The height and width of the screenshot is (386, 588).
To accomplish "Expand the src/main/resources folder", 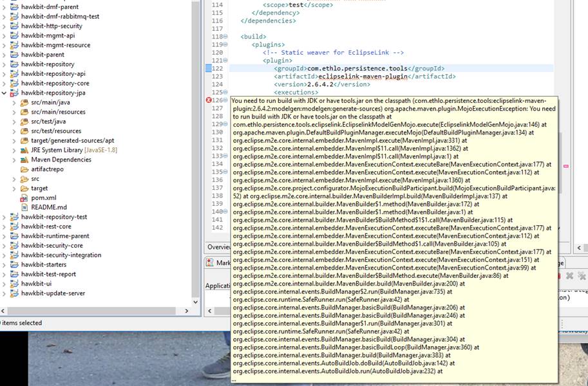I will coord(14,112).
